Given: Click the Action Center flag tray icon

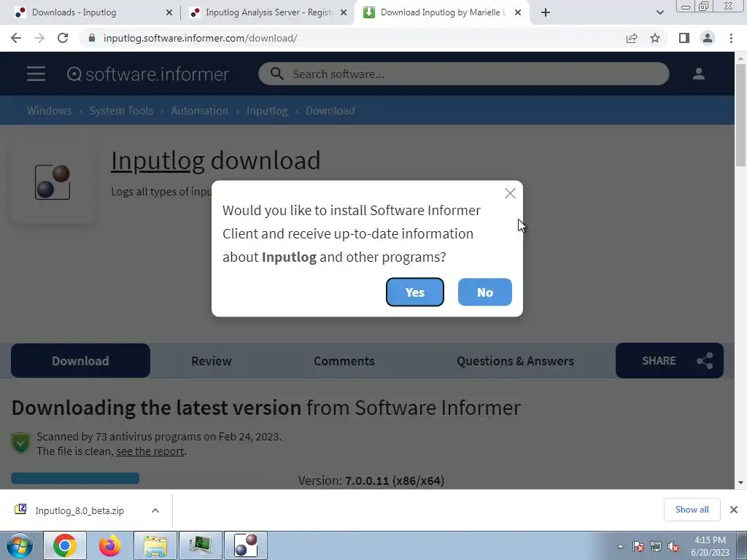Looking at the screenshot, I should (638, 546).
